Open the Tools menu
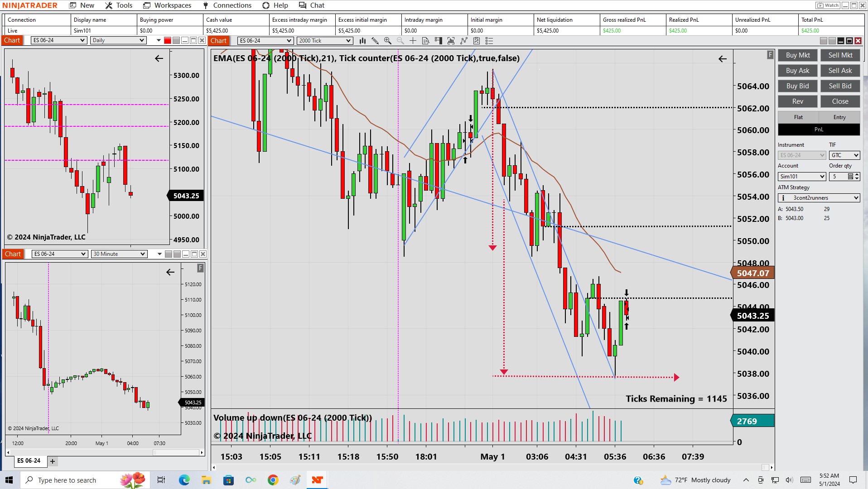The height and width of the screenshot is (489, 868). (119, 5)
